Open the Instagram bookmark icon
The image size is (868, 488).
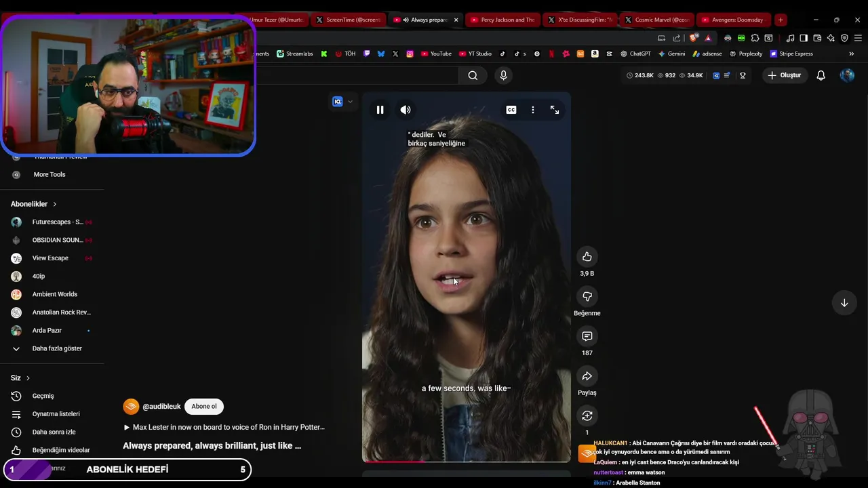pyautogui.click(x=410, y=54)
